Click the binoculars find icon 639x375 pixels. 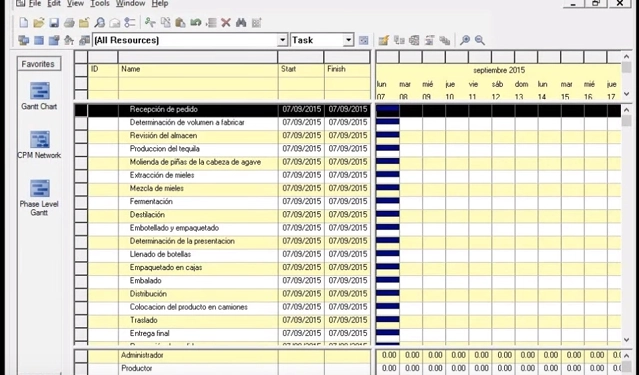click(241, 23)
